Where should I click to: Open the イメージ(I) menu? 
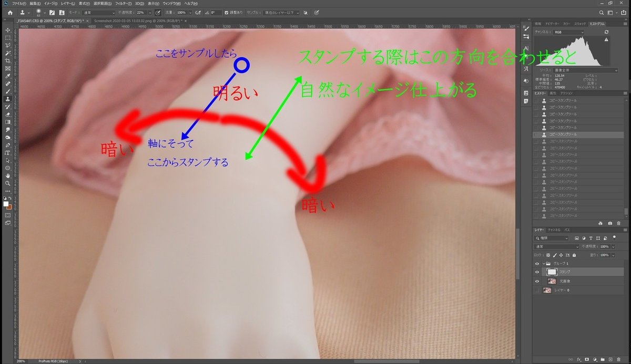pyautogui.click(x=51, y=4)
